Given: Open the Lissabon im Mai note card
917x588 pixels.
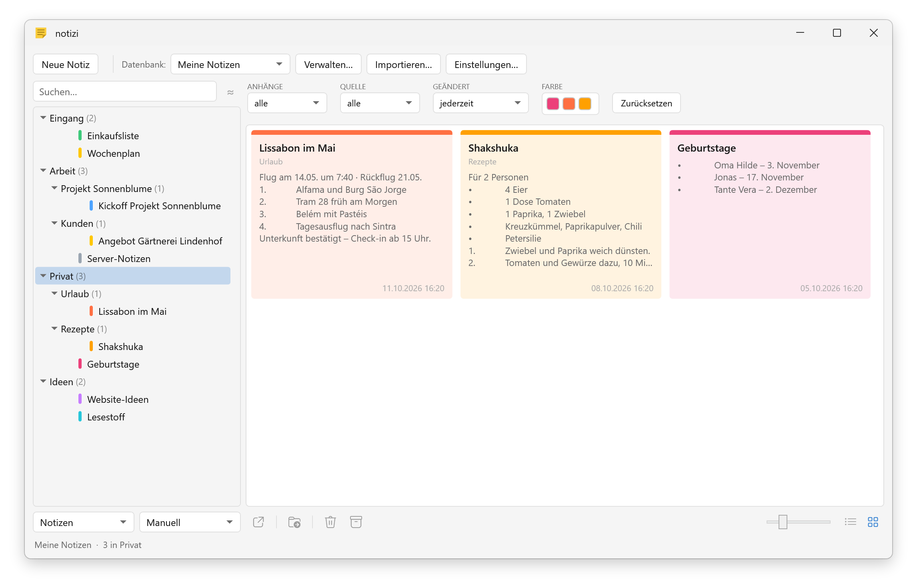Looking at the screenshot, I should tap(352, 214).
